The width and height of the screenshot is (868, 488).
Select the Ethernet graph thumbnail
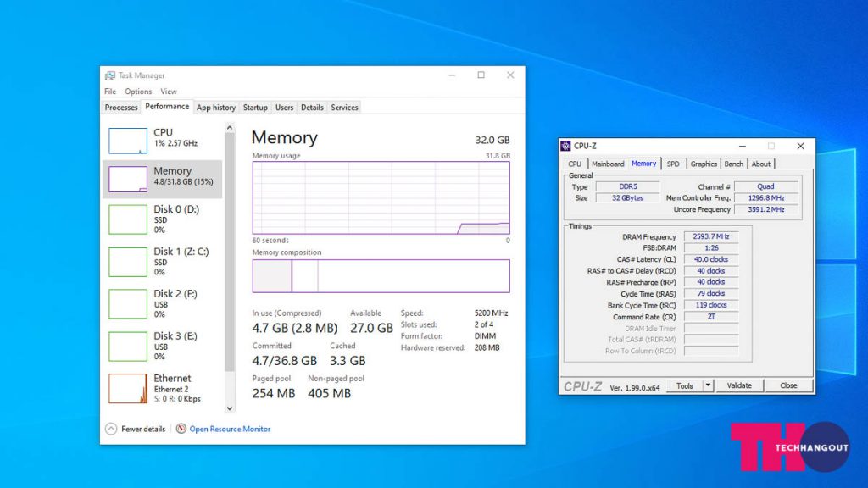click(128, 388)
